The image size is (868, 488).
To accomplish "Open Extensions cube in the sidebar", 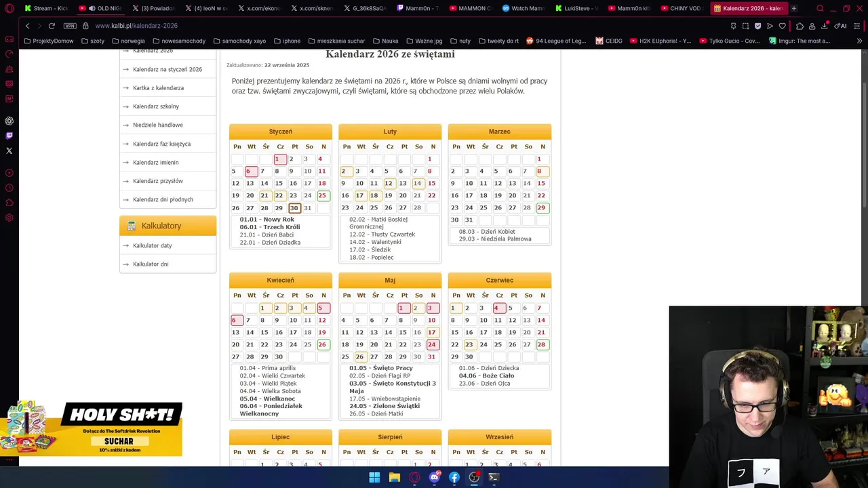I will (x=9, y=203).
